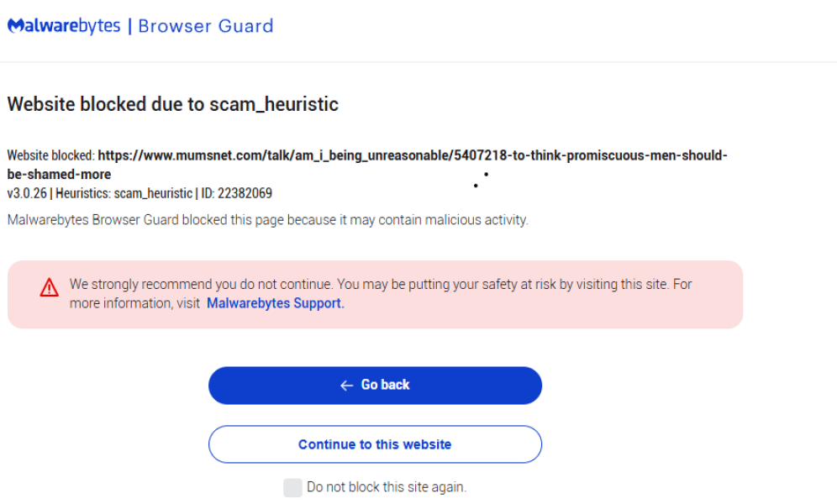Image resolution: width=837 pixels, height=504 pixels.
Task: Click the 'Do not block this site again' label
Action: [387, 487]
